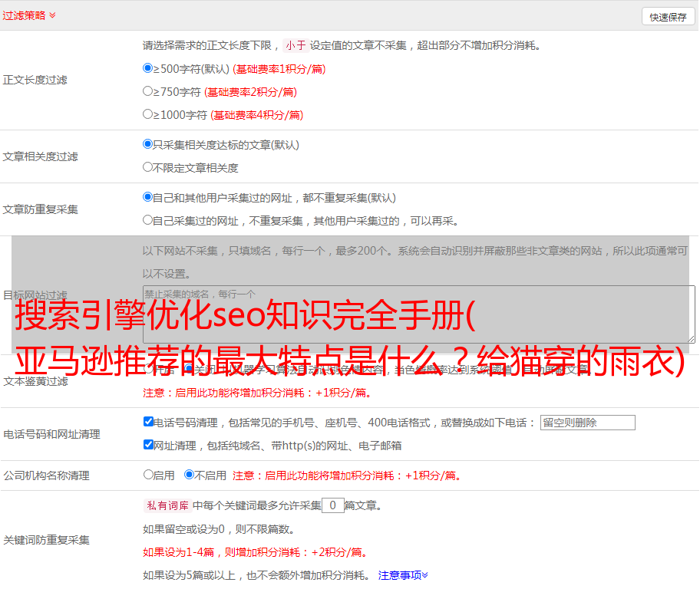Screen dimensions: 700x589
Task: Click the 留空则删除 replacement phone field
Action: (x=587, y=423)
